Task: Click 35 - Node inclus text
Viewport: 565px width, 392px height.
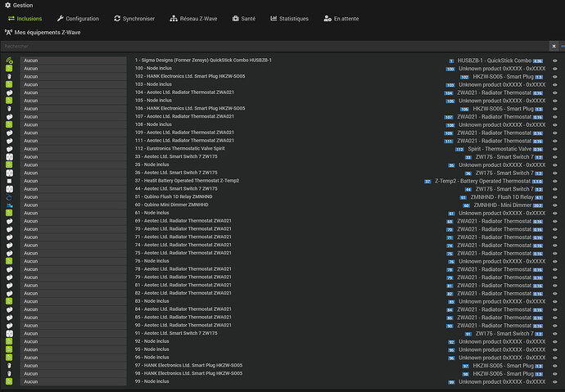Action: 151,164
